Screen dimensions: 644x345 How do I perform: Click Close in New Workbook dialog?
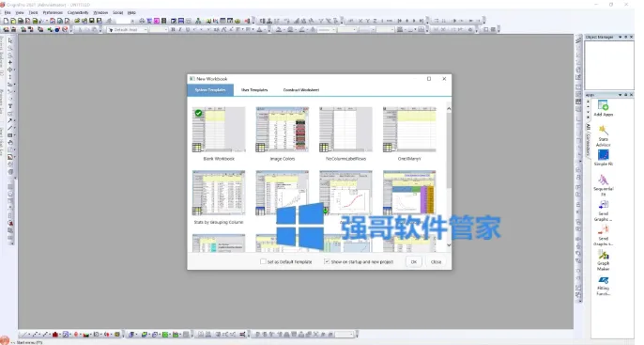pos(437,261)
